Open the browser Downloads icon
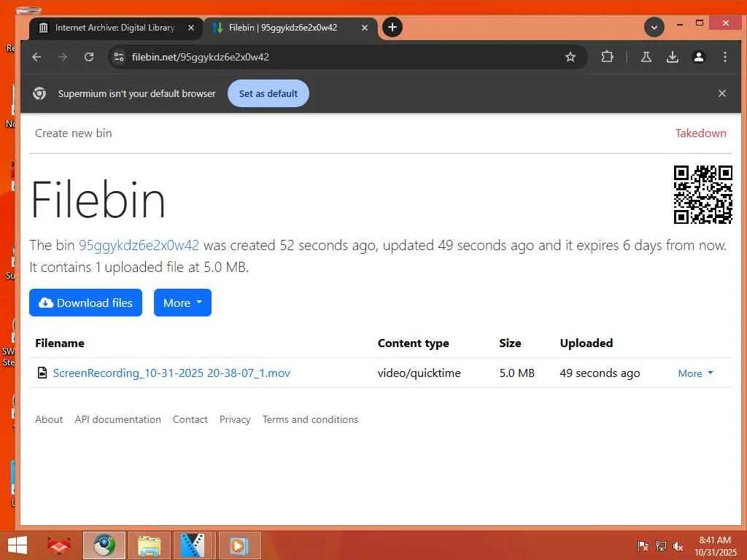Image resolution: width=747 pixels, height=560 pixels. point(672,57)
